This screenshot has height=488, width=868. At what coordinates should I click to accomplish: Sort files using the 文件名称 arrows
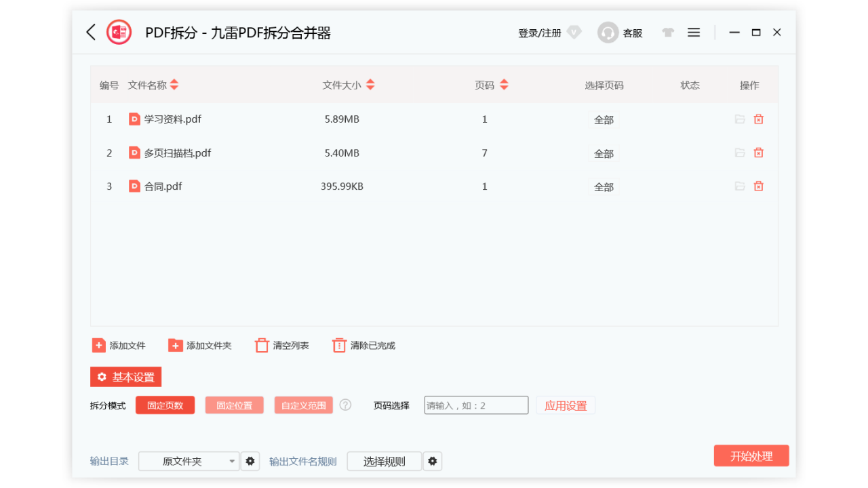coord(174,85)
